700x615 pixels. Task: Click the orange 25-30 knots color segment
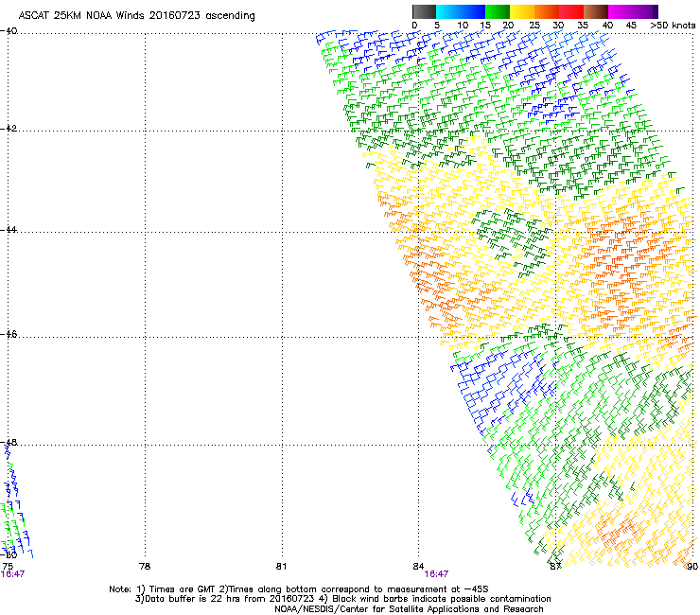[x=547, y=11]
